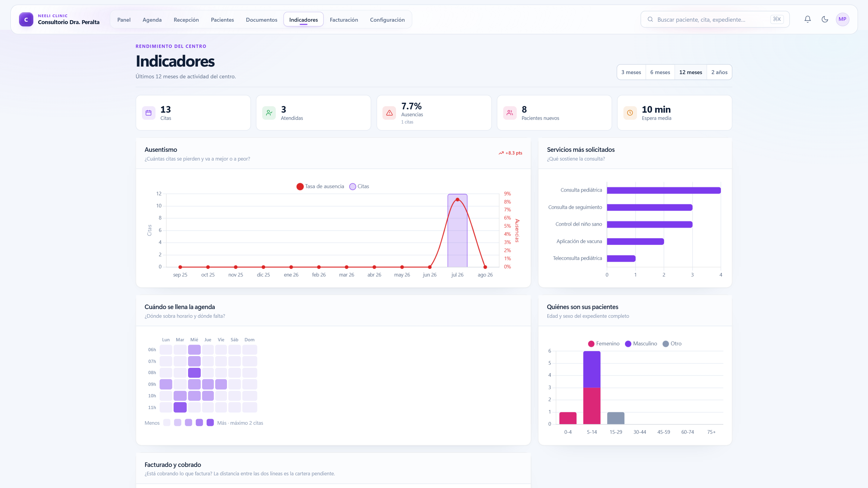Screen dimensions: 868x488
Task: Click the Atendidas person-check icon
Action: 269,113
